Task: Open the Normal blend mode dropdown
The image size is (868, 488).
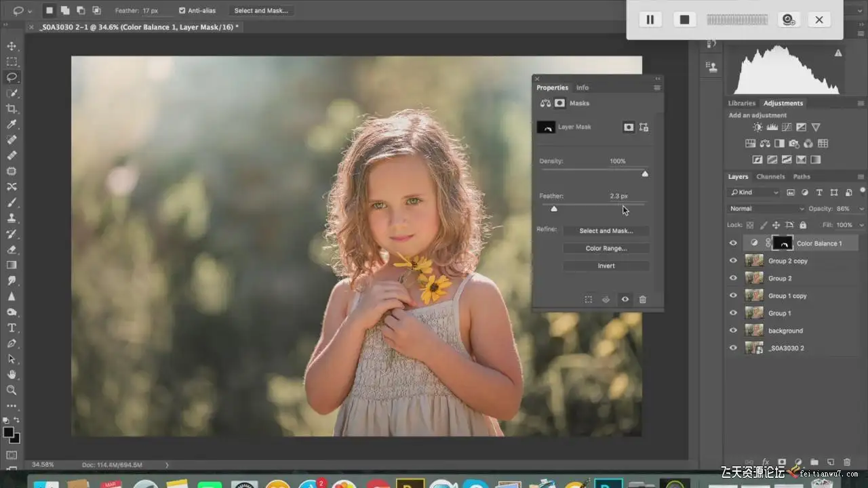Action: point(766,209)
